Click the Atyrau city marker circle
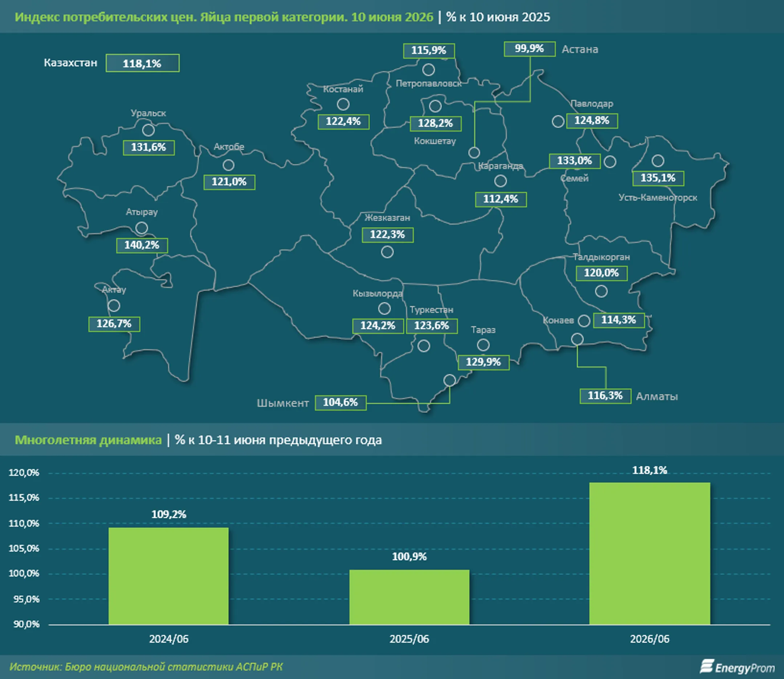The width and height of the screenshot is (784, 679). click(x=142, y=228)
